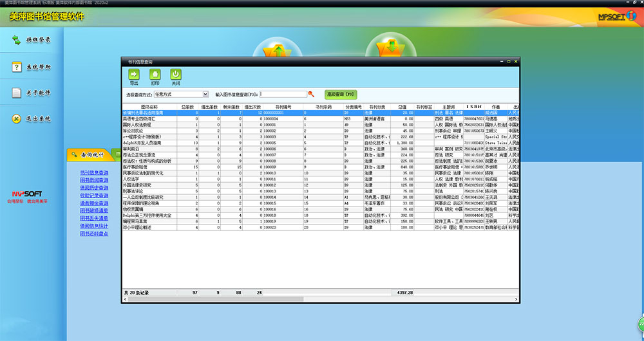The image size is (644, 341).
Task: Click the 换班登录 shift login icon
Action: pyautogui.click(x=17, y=41)
